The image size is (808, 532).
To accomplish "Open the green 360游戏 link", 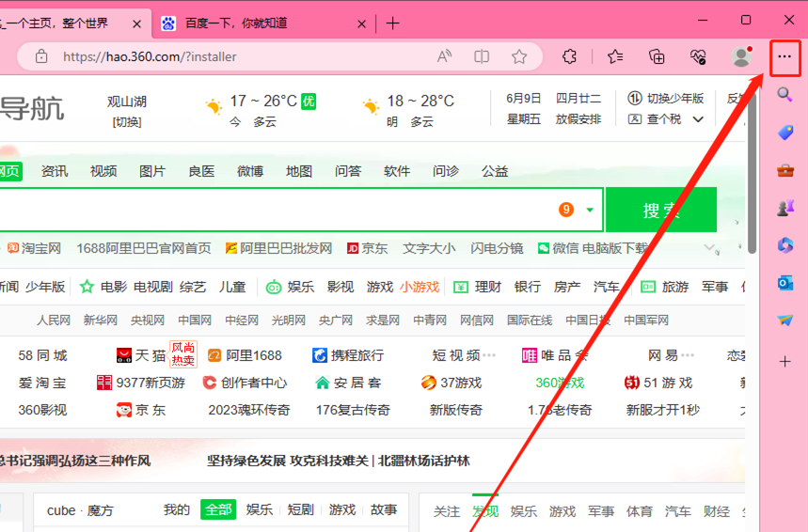I will [560, 383].
